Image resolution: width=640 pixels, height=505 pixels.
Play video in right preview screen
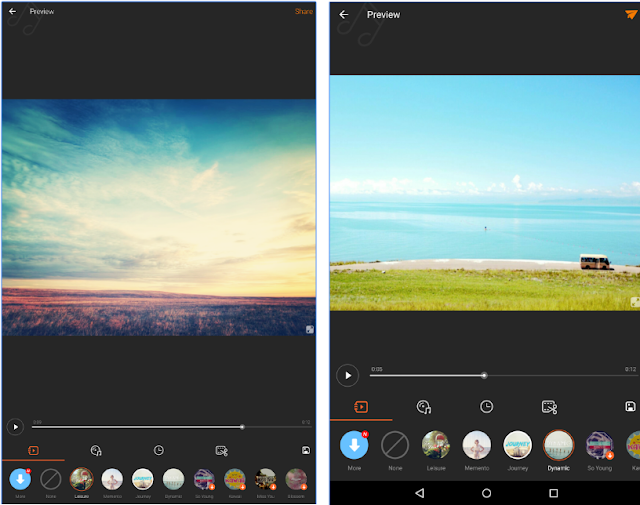(347, 375)
